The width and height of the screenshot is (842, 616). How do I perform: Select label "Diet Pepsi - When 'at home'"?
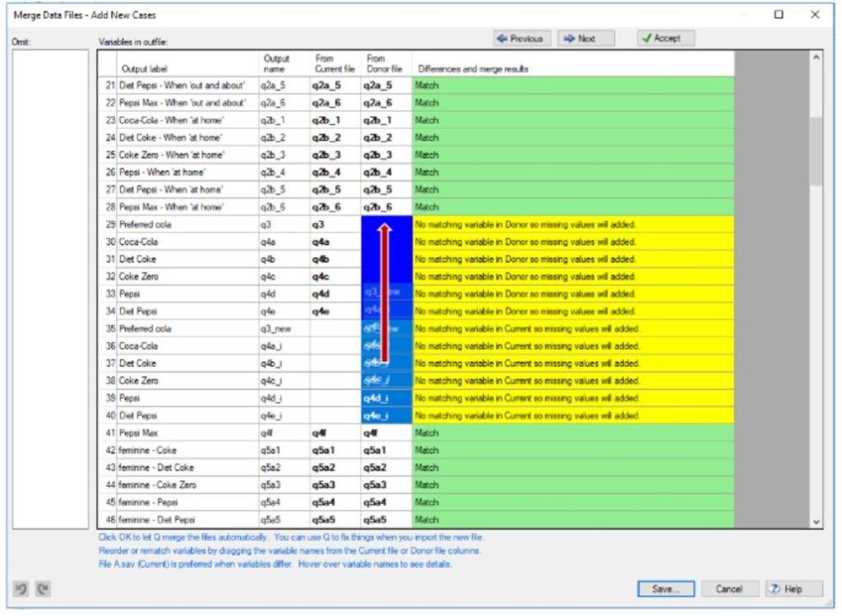171,190
